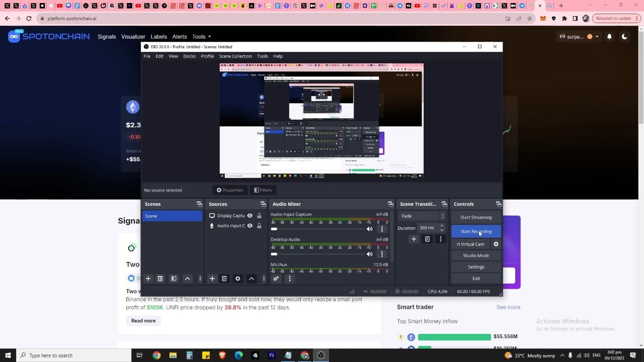Float the Controls dock

tap(499, 204)
